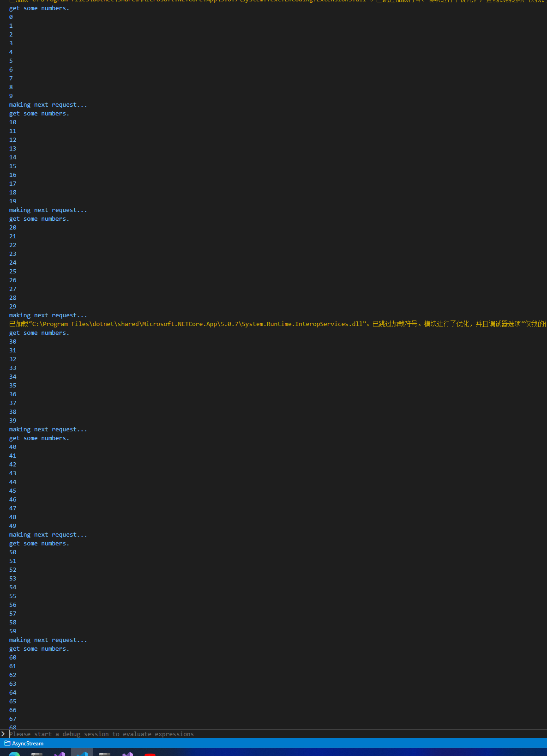Screen dimensions: 547x756
Task: Select output line "20"
Action: (x=13, y=228)
